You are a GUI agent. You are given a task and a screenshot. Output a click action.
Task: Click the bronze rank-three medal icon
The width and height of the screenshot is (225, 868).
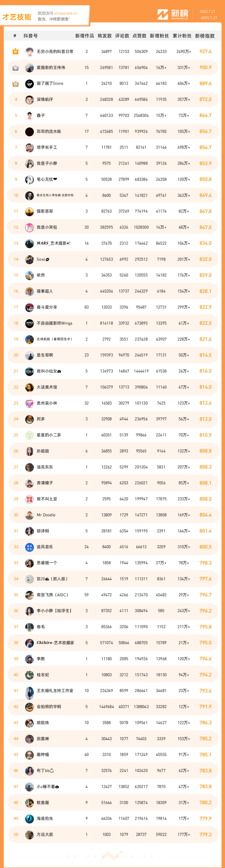pos(15,84)
